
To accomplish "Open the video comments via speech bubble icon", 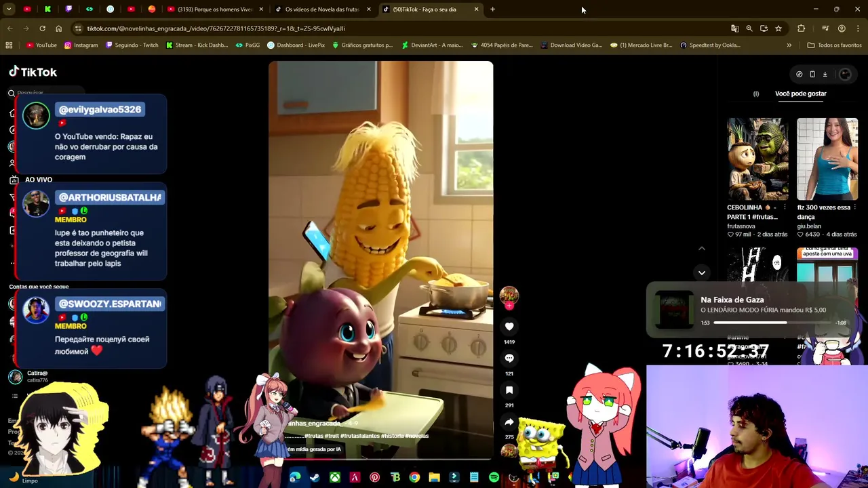I will pyautogui.click(x=509, y=358).
